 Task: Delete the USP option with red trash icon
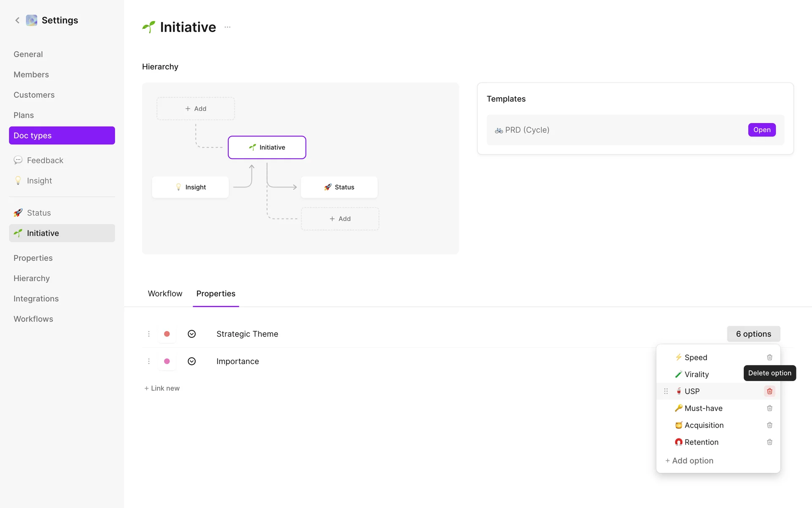pos(769,391)
